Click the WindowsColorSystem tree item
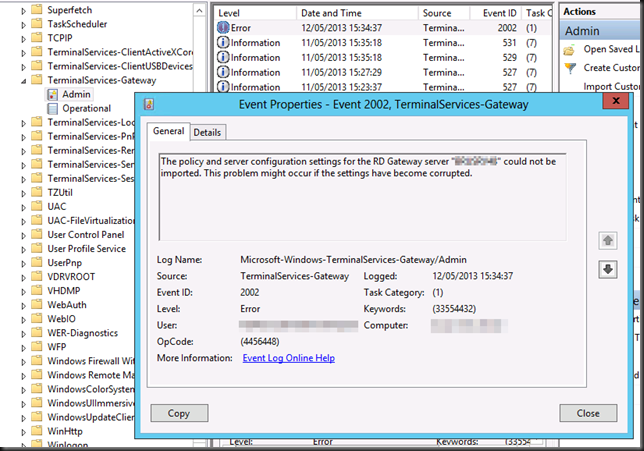The width and height of the screenshot is (644, 451). tap(91, 389)
